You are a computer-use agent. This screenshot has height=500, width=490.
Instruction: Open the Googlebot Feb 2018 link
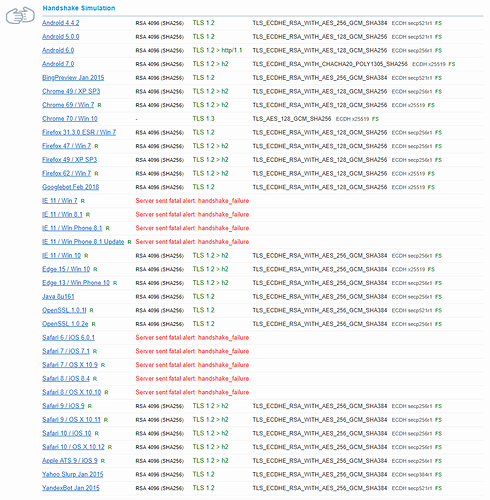tap(71, 187)
